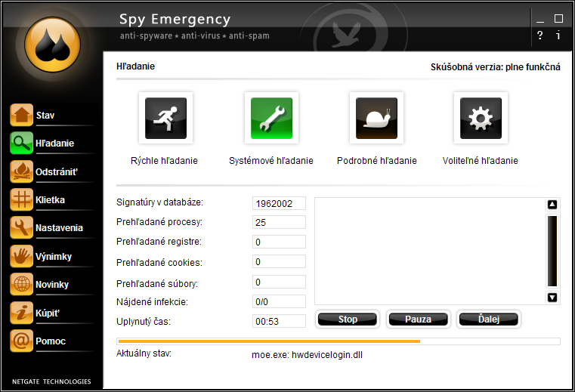This screenshot has width=575, height=392.
Task: Open the Novinky globe sidebar item
Action: (51, 285)
